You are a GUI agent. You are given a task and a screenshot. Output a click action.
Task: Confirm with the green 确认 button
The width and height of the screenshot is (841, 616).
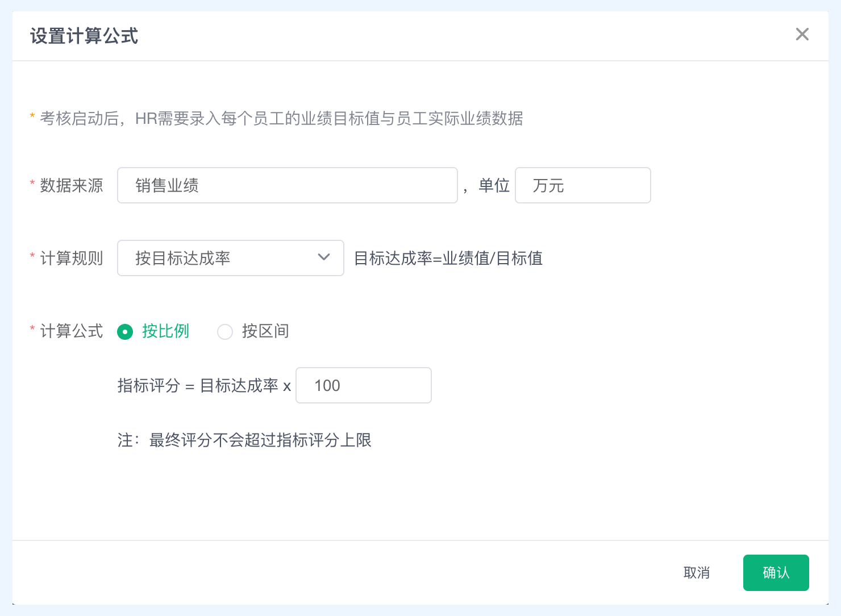point(776,573)
